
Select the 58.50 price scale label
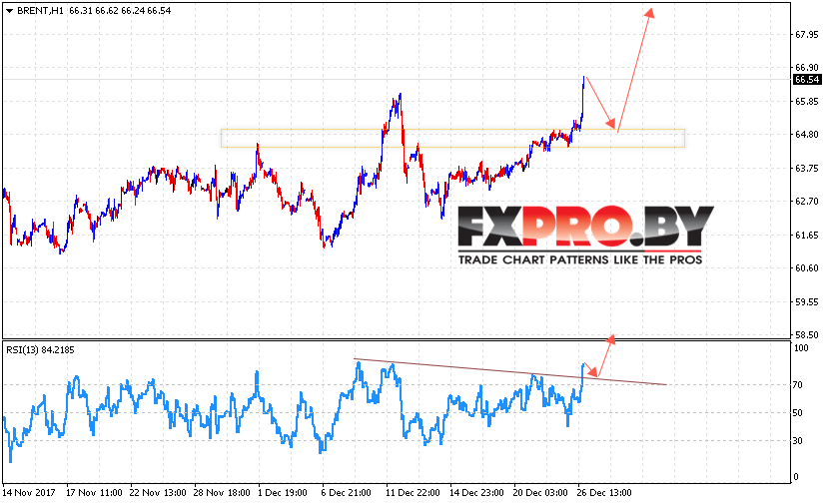pyautogui.click(x=807, y=334)
